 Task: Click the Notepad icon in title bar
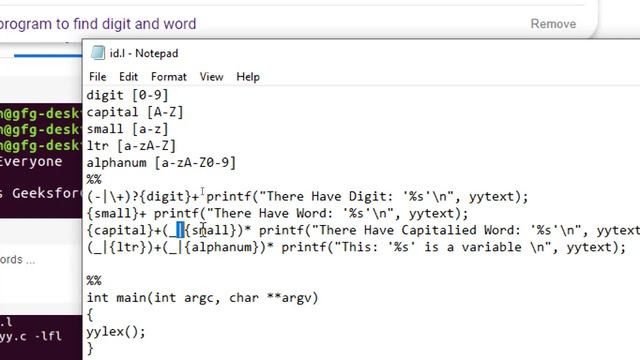point(98,53)
